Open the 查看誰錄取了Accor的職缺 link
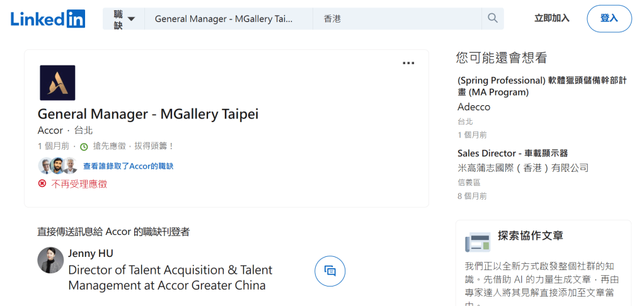Image resolution: width=644 pixels, height=306 pixels. 128,166
